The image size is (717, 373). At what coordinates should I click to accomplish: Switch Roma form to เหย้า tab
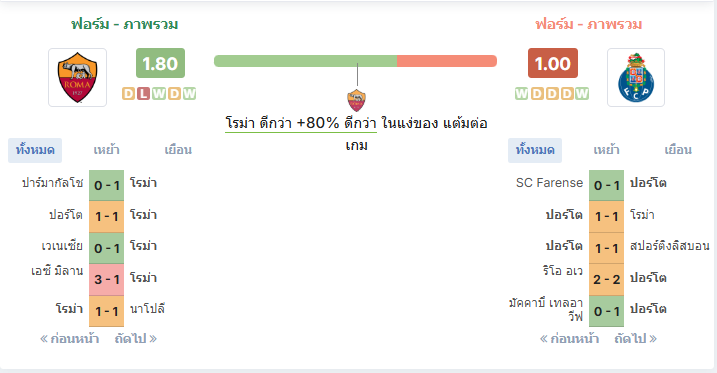tap(107, 150)
